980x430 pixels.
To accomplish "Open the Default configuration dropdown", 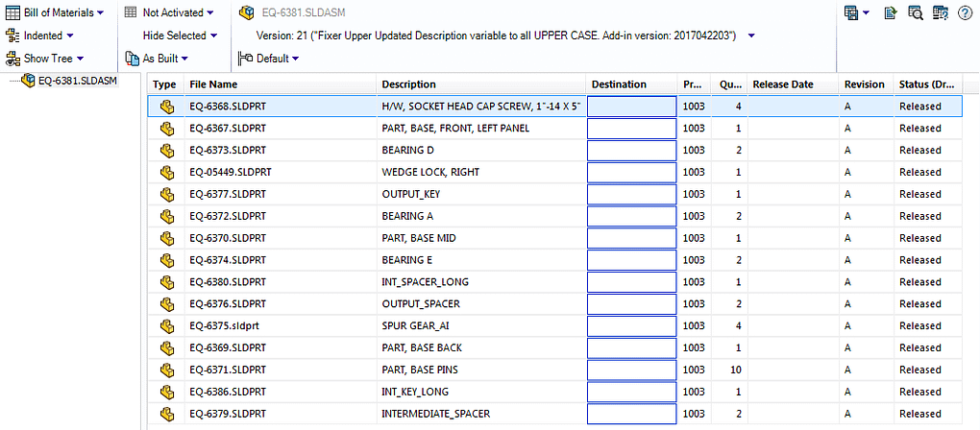I will 269,59.
